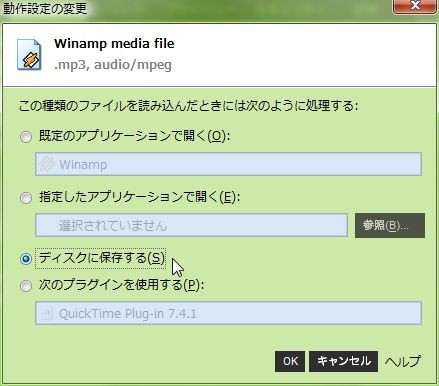The width and height of the screenshot is (439, 386).
Task: Click the この種類のファイルを読み込んだとき instruction text
Action: [189, 106]
